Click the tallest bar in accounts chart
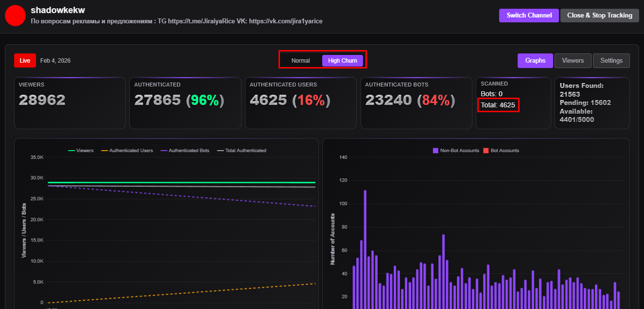 [365, 249]
